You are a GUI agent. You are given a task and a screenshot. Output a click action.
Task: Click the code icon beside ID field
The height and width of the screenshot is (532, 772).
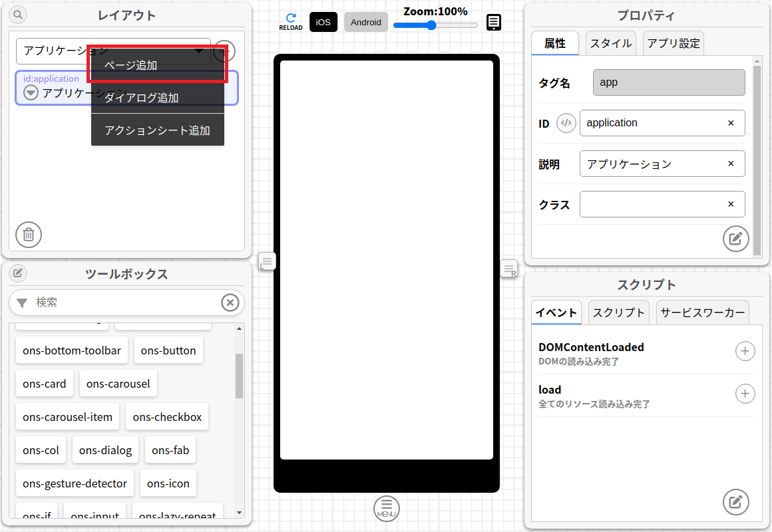click(x=566, y=123)
